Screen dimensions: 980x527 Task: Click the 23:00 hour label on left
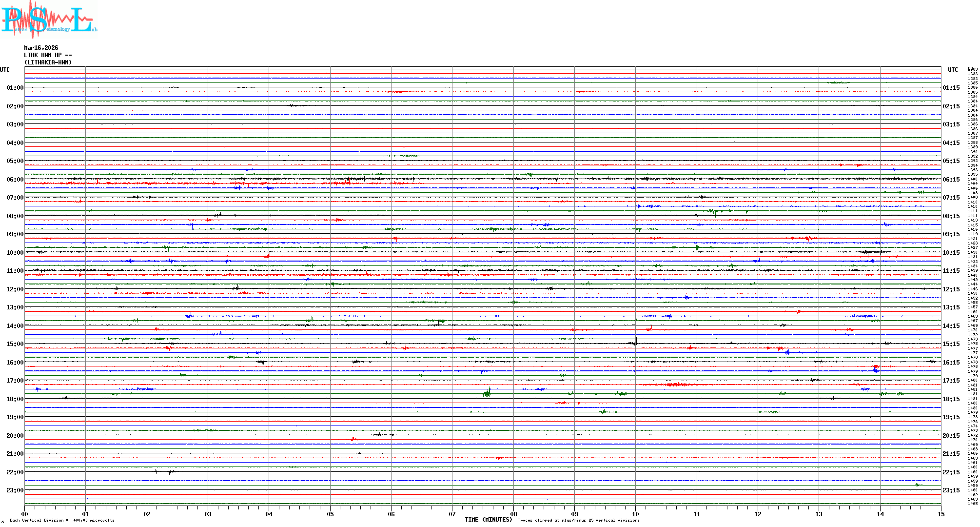click(x=15, y=490)
